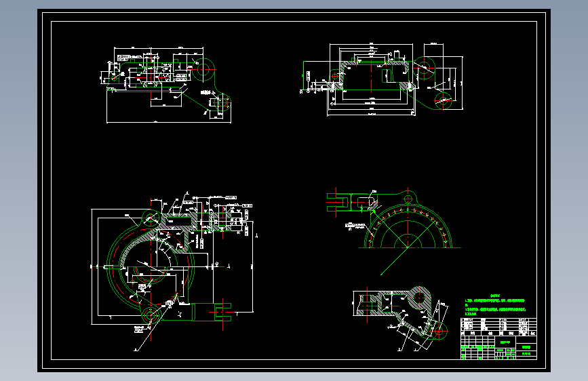Click the green diagonal line below the half-gear
588x381 pixels.
(395, 262)
